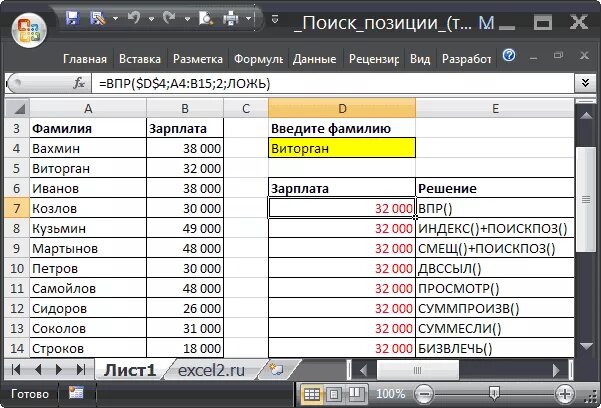Switch to the excel2.ru sheet tab

pyautogui.click(x=212, y=370)
